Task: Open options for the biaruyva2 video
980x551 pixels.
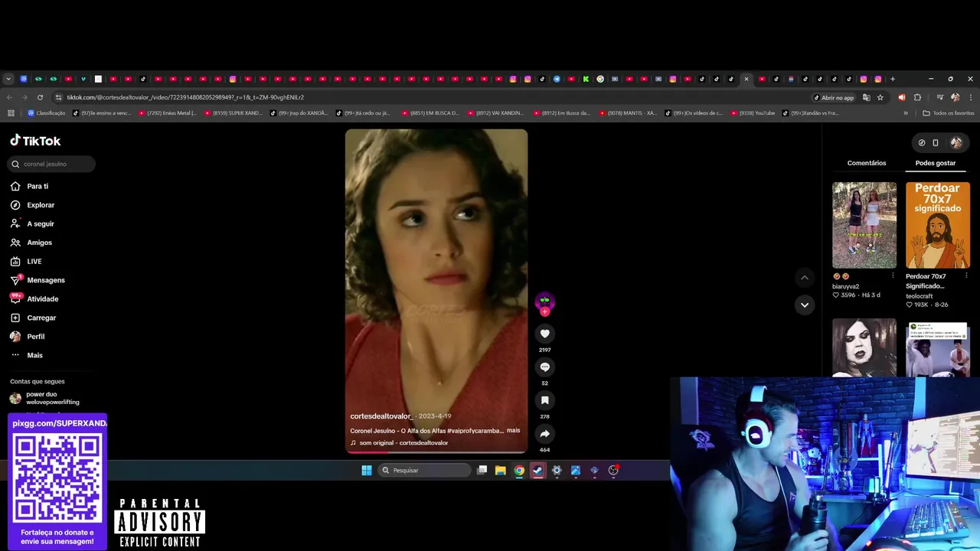Action: (x=893, y=276)
